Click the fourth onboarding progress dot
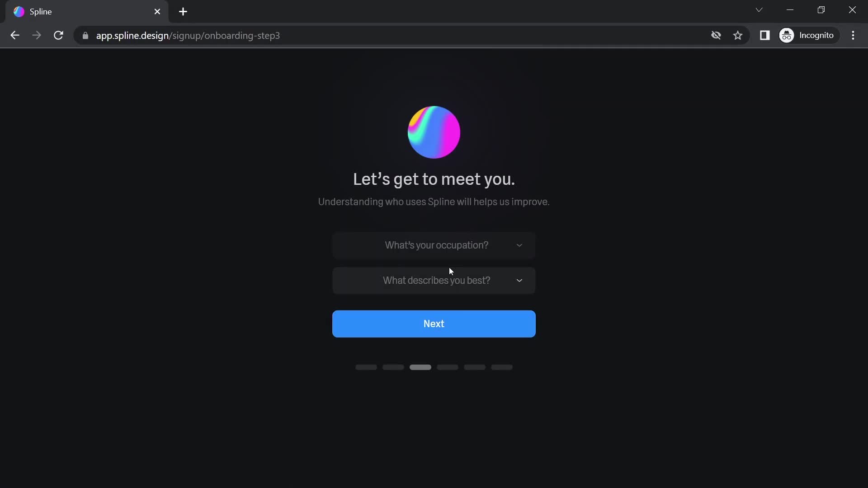This screenshot has height=488, width=868. 448,366
